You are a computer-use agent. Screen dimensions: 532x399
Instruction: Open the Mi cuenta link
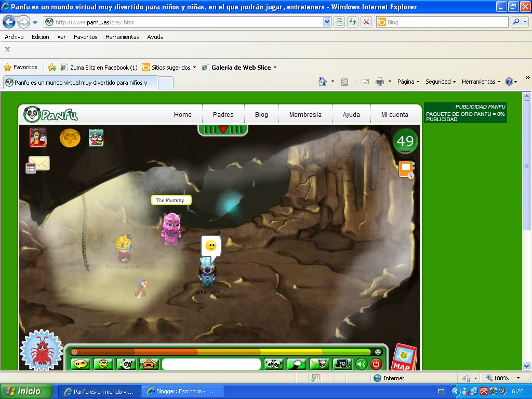tap(395, 115)
